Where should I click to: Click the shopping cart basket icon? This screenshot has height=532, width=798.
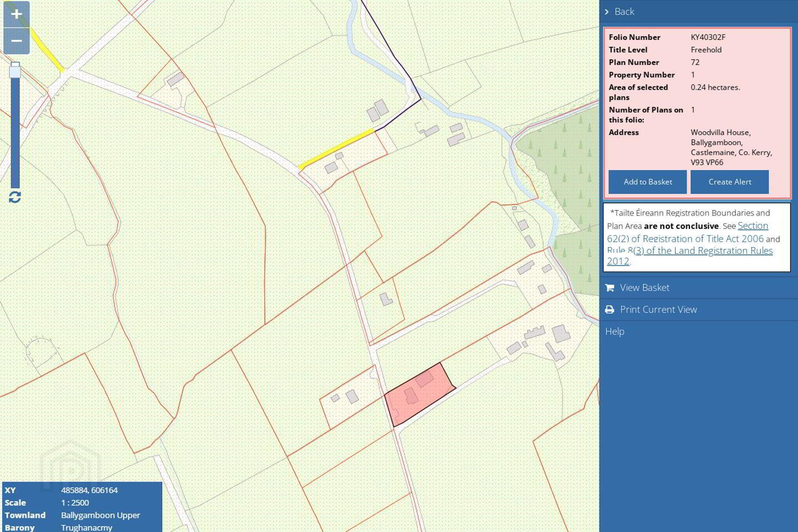(610, 288)
